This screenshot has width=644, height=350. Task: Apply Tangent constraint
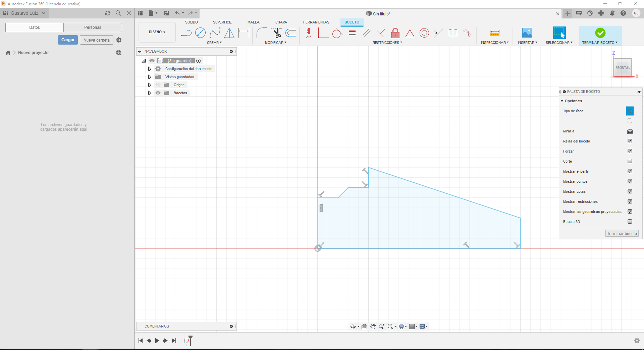pyautogui.click(x=337, y=33)
